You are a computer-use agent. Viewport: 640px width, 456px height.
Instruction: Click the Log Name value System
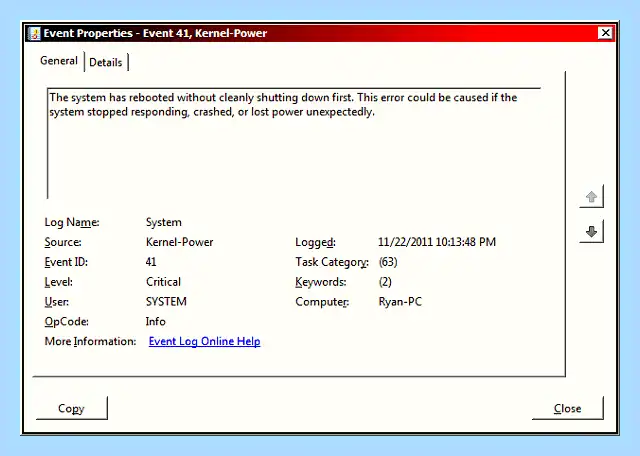[164, 222]
